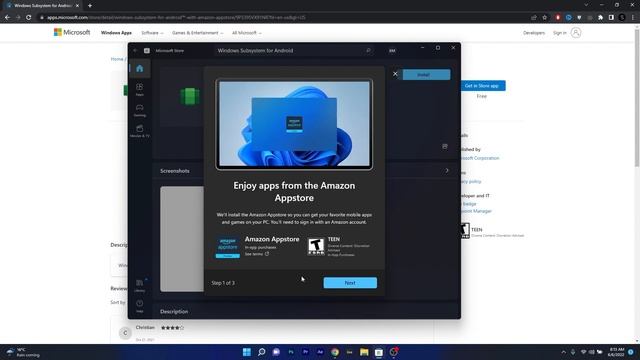The width and height of the screenshot is (640, 360).
Task: Close the Windows Subsystem for Android browser tab
Action: (77, 6)
